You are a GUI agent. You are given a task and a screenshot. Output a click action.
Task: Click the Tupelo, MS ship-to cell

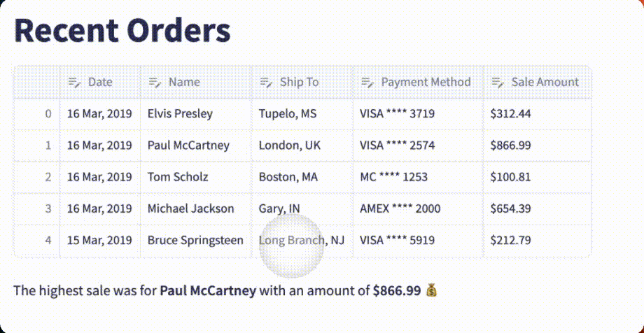tap(302, 114)
